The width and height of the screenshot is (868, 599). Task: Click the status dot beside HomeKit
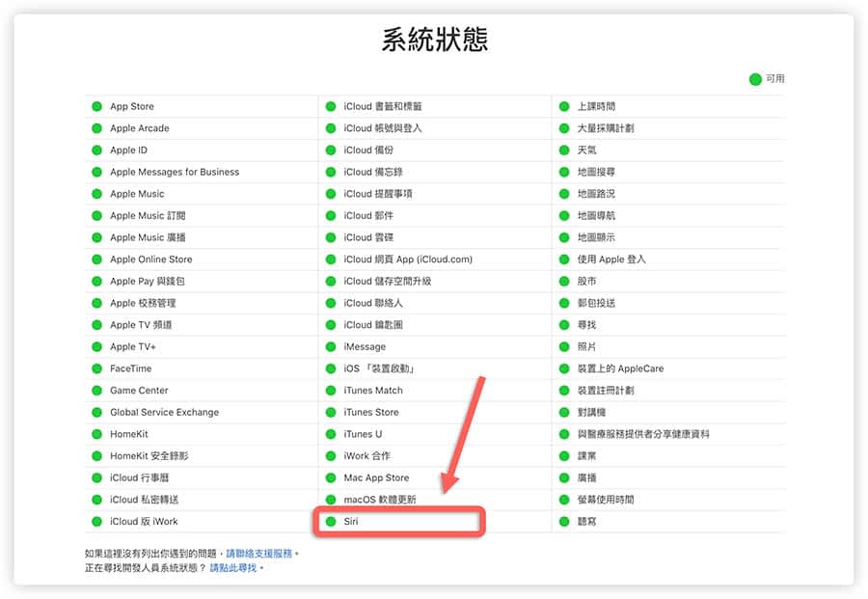point(96,434)
